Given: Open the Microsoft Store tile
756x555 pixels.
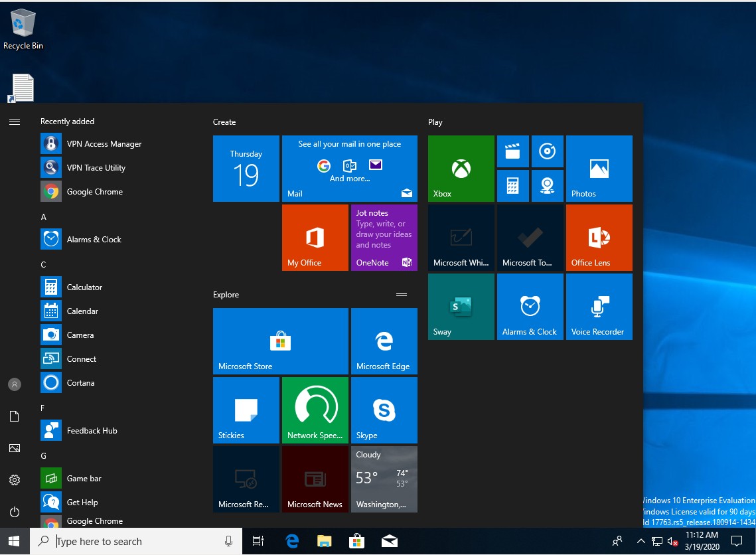Looking at the screenshot, I should 281,341.
